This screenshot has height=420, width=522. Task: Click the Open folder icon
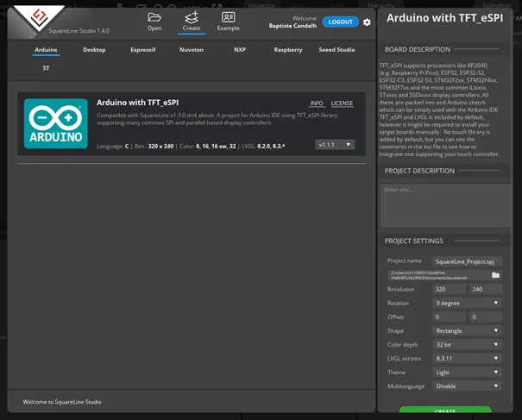tap(154, 17)
